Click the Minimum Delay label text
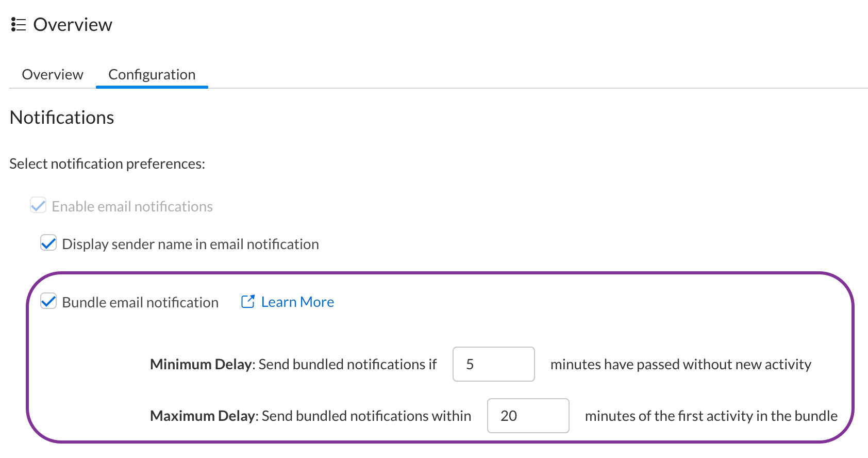The width and height of the screenshot is (868, 458). (201, 364)
